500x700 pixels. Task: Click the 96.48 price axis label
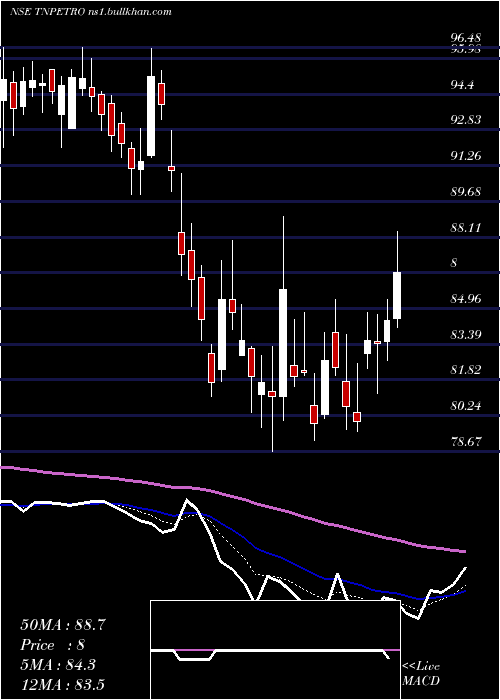pyautogui.click(x=466, y=38)
